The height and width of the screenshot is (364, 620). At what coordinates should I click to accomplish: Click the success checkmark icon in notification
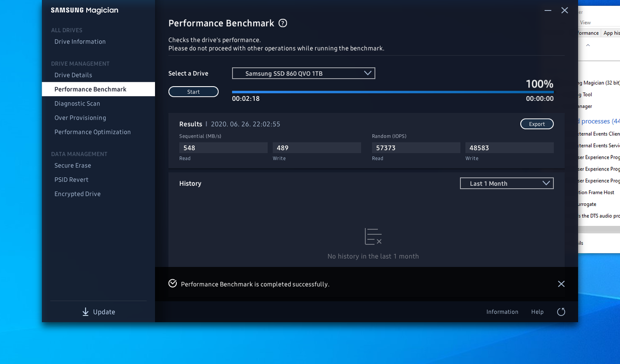tap(172, 283)
